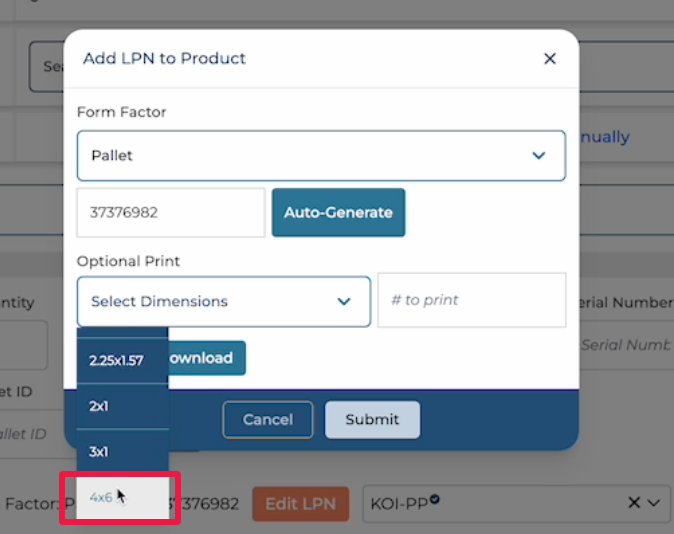Click the '# to print' input field

(x=471, y=301)
